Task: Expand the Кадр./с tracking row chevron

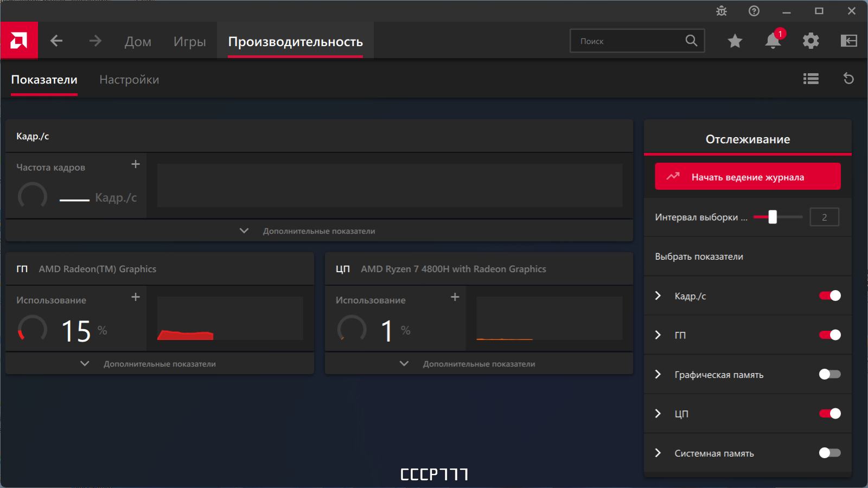Action: point(658,296)
